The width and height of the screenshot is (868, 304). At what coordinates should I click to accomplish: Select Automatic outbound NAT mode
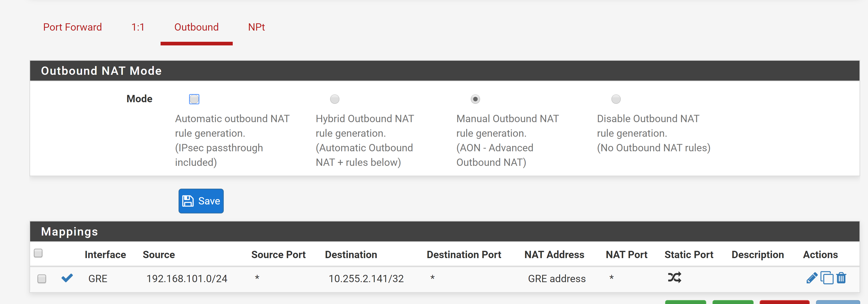click(x=194, y=99)
